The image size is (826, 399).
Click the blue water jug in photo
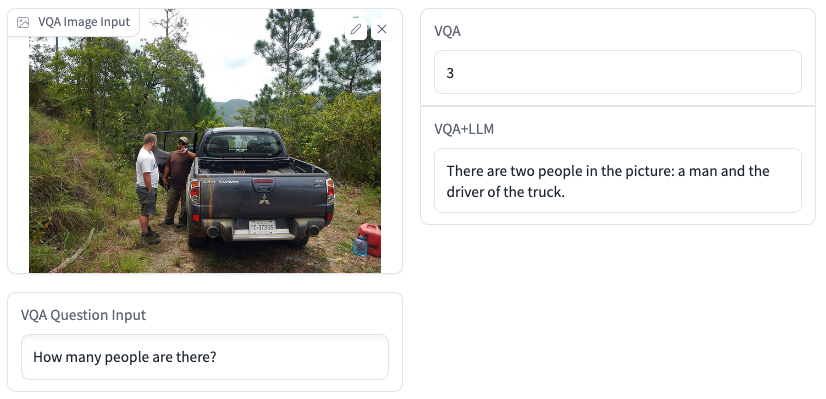(x=360, y=246)
